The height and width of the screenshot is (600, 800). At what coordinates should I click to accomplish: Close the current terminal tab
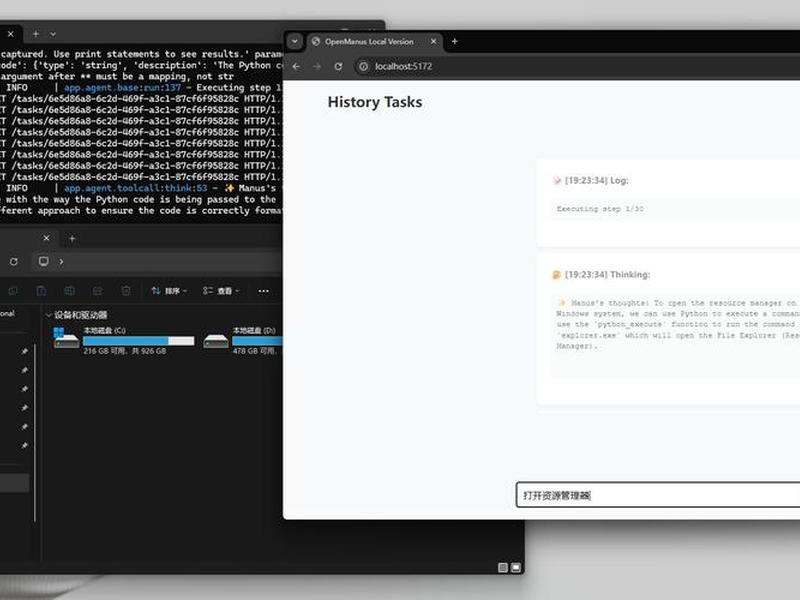coord(10,34)
